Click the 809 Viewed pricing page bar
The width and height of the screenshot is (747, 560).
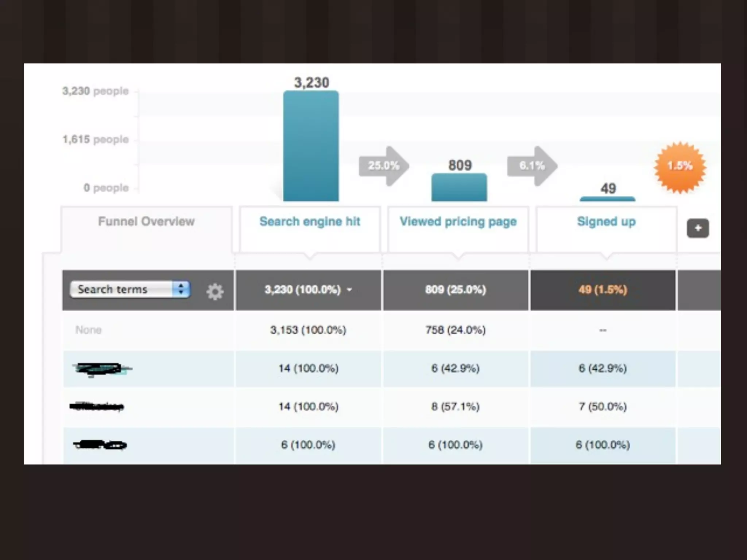click(459, 187)
